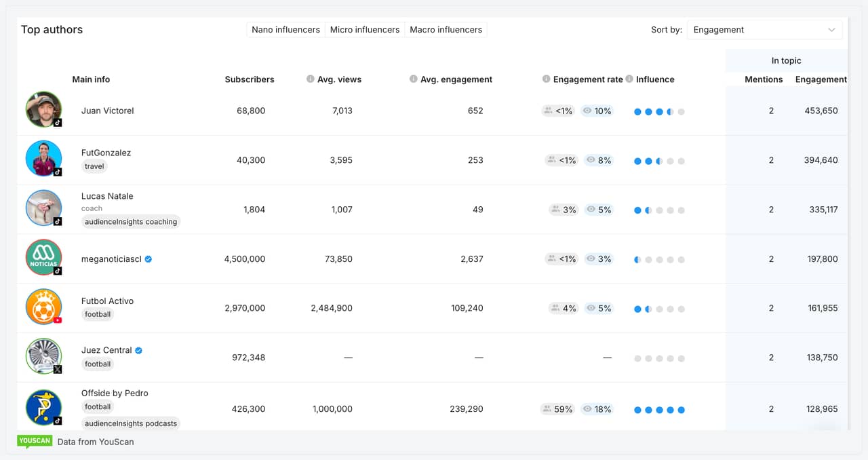This screenshot has width=868, height=460.
Task: Click the 18% view rate badge for Offside by Pedro
Action: click(597, 409)
